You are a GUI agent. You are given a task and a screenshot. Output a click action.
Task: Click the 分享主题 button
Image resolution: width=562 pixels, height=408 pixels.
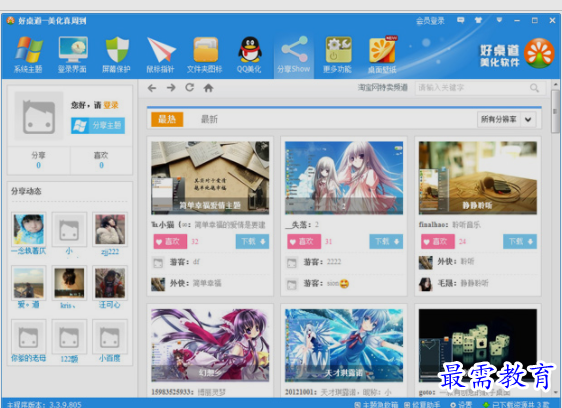click(98, 125)
